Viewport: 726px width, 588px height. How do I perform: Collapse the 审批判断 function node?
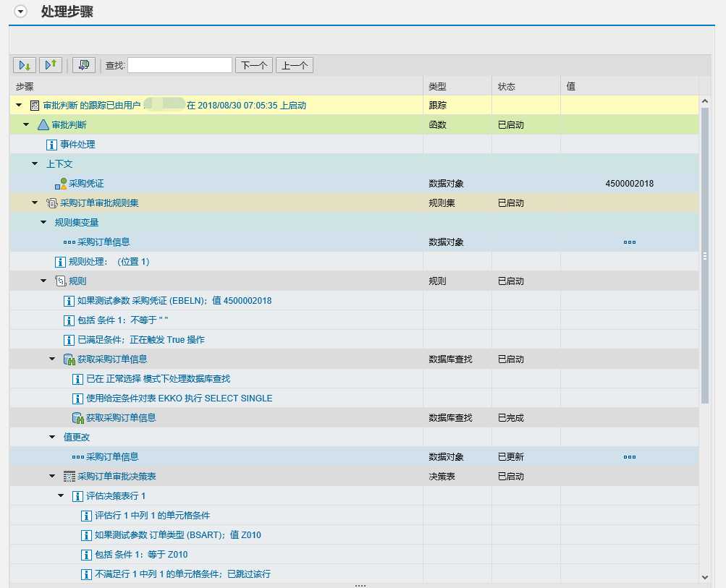[x=26, y=124]
